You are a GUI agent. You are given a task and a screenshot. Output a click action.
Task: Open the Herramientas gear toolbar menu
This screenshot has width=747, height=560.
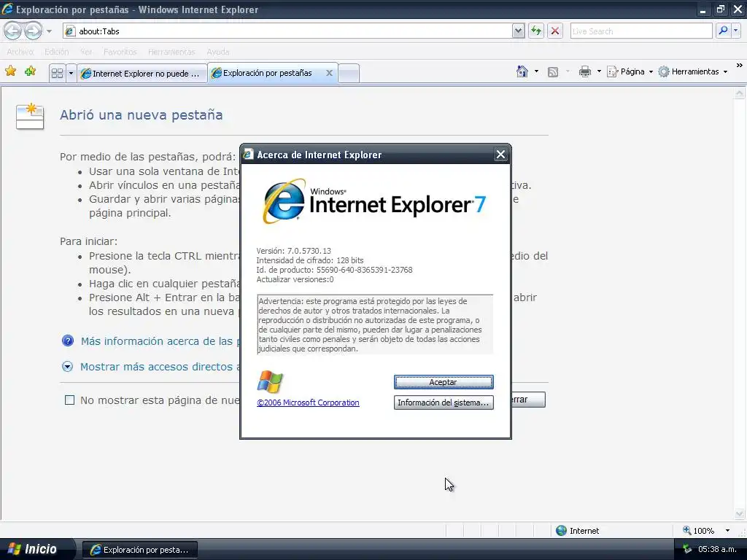693,71
